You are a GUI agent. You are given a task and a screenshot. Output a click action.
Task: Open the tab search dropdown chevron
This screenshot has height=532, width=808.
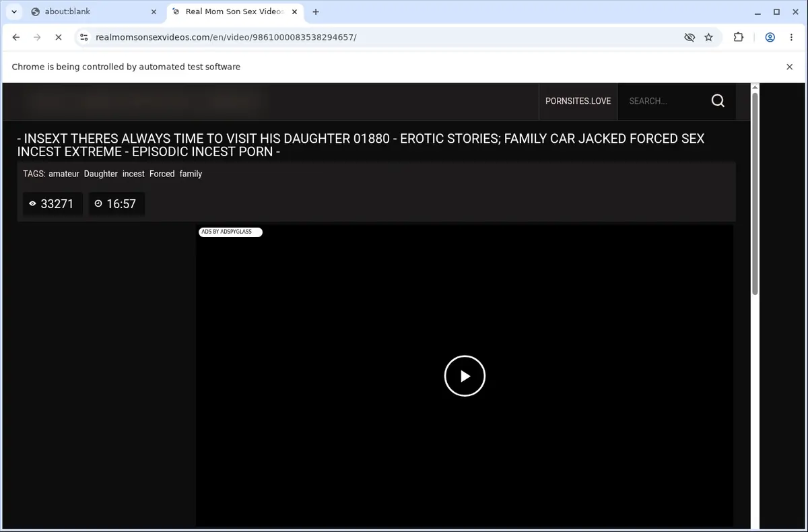click(x=14, y=11)
